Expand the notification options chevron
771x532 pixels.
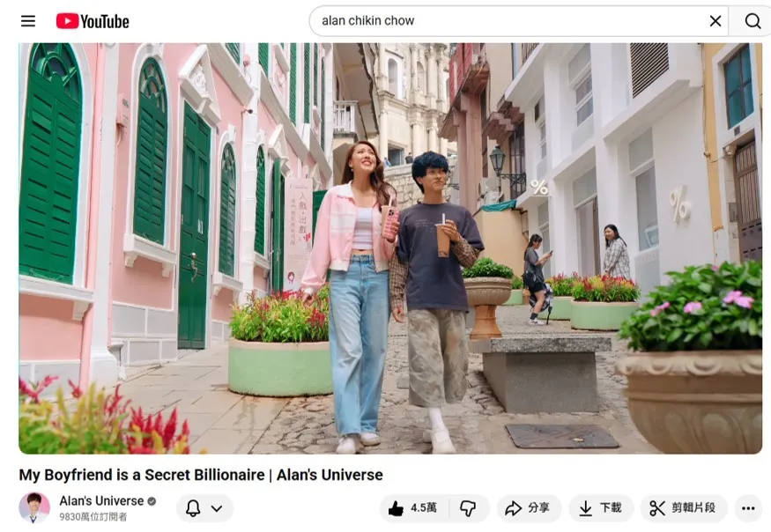(218, 508)
